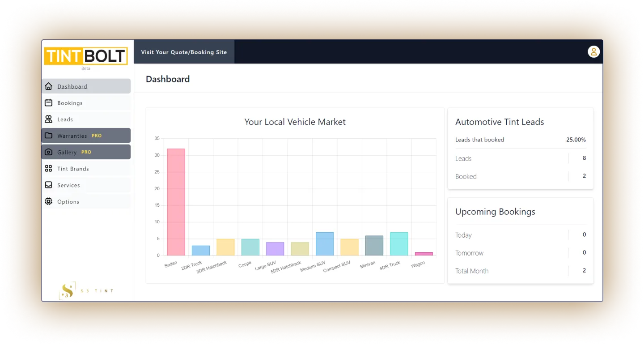644x345 pixels.
Task: Select the Total Month row under Upcoming Bookings
Action: (472, 270)
